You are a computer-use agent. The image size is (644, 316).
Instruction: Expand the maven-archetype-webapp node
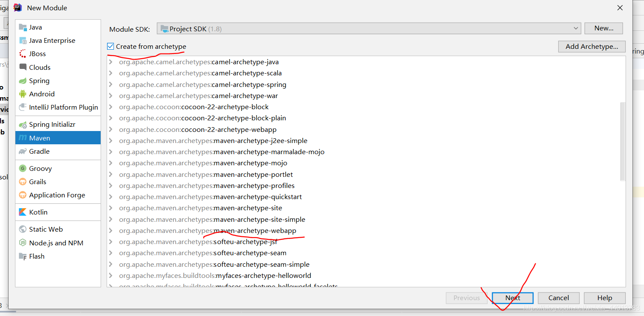111,230
